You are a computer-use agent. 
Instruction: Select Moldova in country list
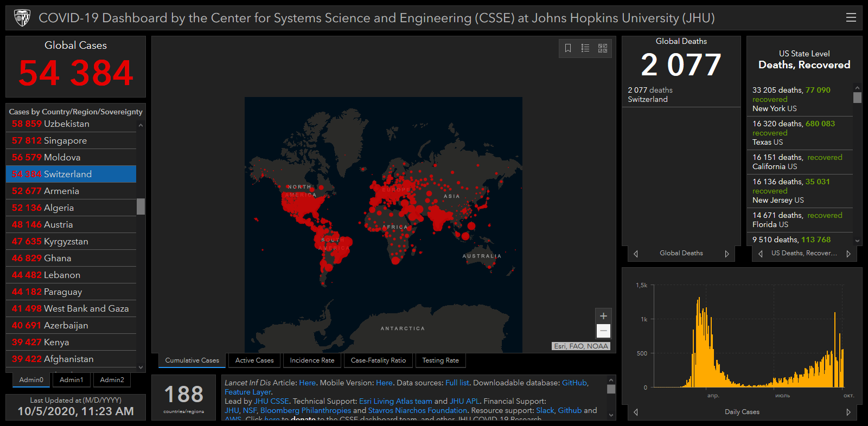(71, 157)
